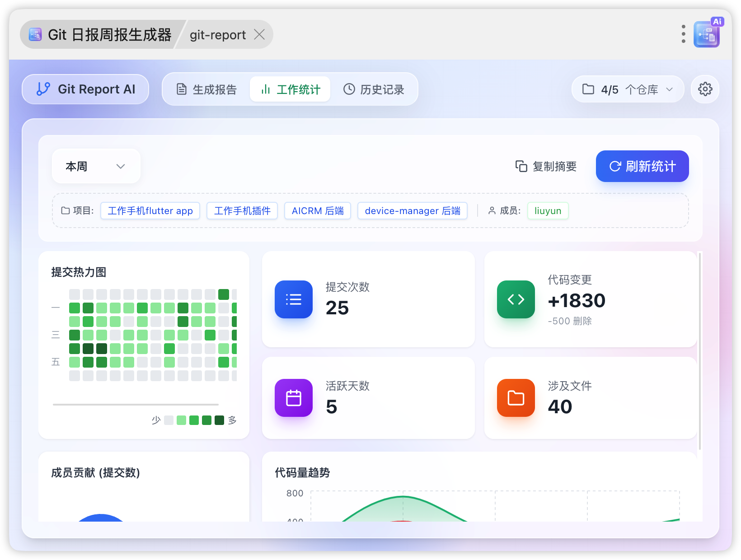Switch to the 生成报告 tab

tap(206, 89)
